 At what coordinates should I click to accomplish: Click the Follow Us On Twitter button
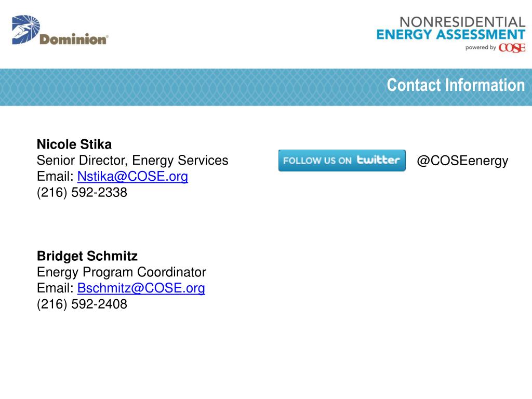[342, 161]
